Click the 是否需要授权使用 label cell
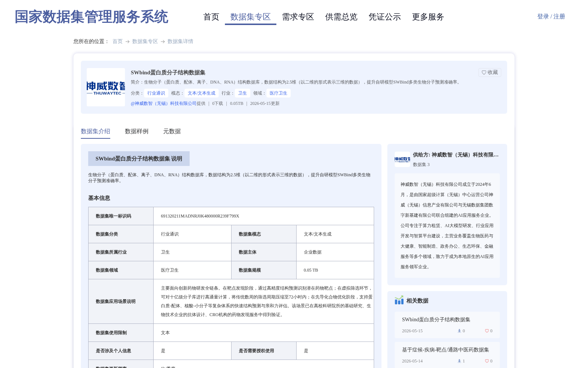The image size is (588, 368). 264,351
